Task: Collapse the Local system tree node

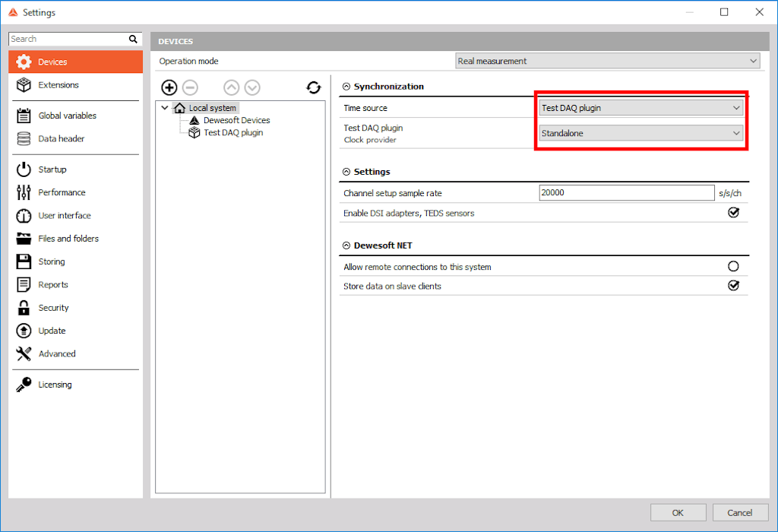Action: [x=165, y=108]
